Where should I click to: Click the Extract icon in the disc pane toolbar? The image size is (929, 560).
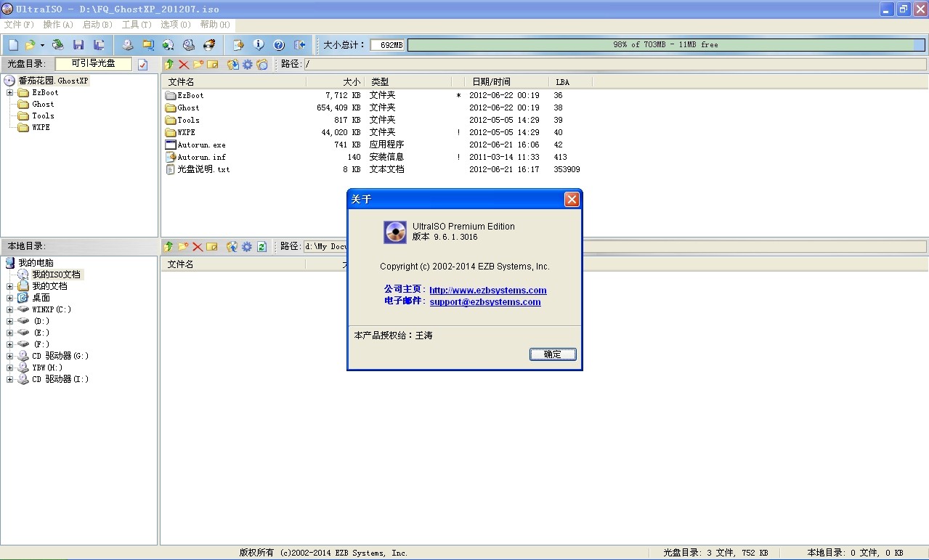coord(233,65)
